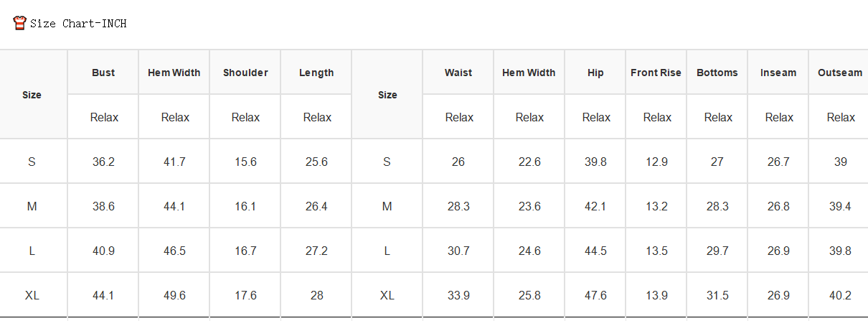Click the Waist column header

tap(458, 73)
